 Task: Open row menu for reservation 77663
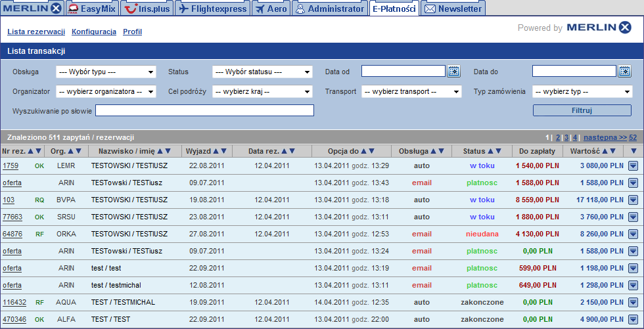[633, 217]
